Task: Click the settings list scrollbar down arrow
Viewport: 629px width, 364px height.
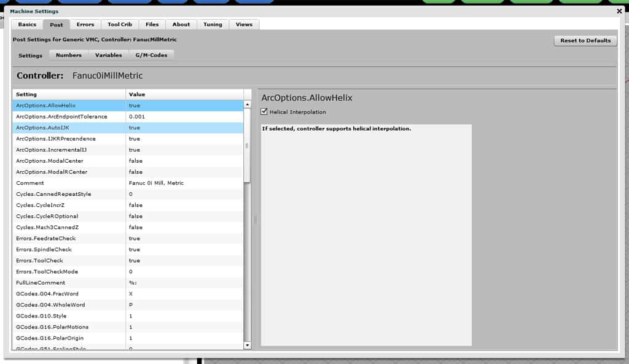Action: [248, 346]
